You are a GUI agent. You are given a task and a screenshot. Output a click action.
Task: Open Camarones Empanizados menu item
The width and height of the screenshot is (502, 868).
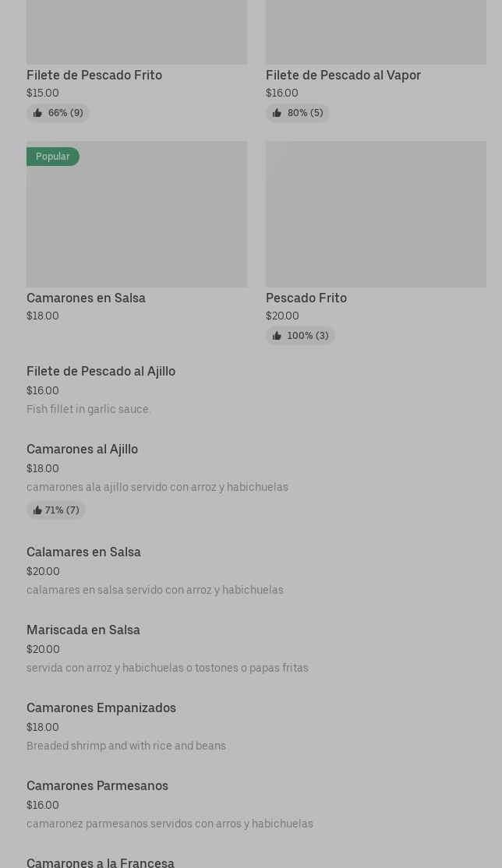point(101,708)
